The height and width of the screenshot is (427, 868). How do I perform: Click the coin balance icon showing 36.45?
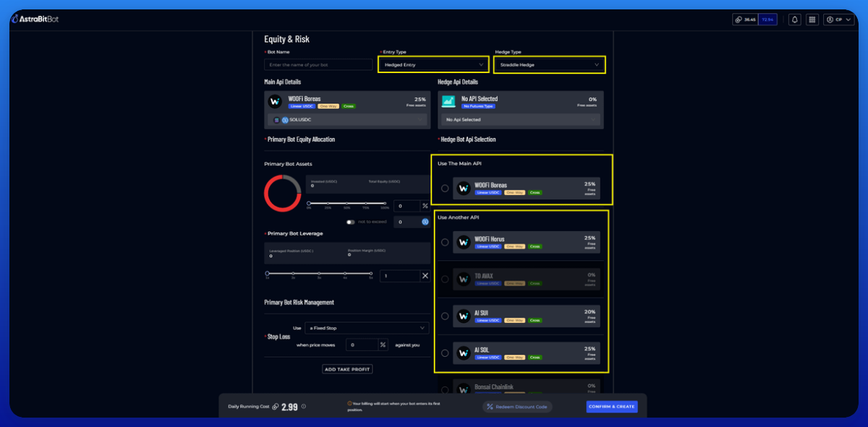pyautogui.click(x=739, y=20)
